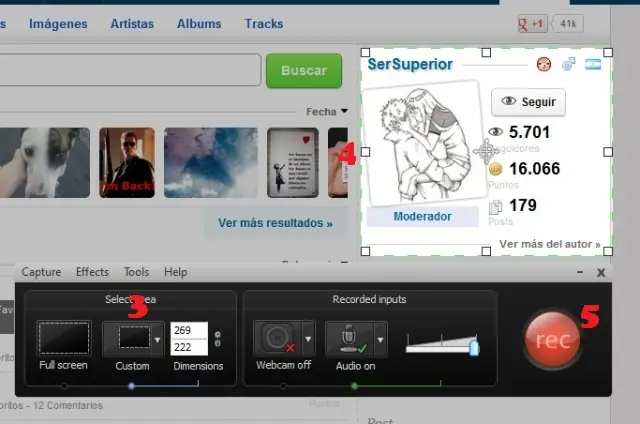Open the girl with heart balloon thumbnail
Viewport: 640px width, 424px height.
tap(293, 162)
